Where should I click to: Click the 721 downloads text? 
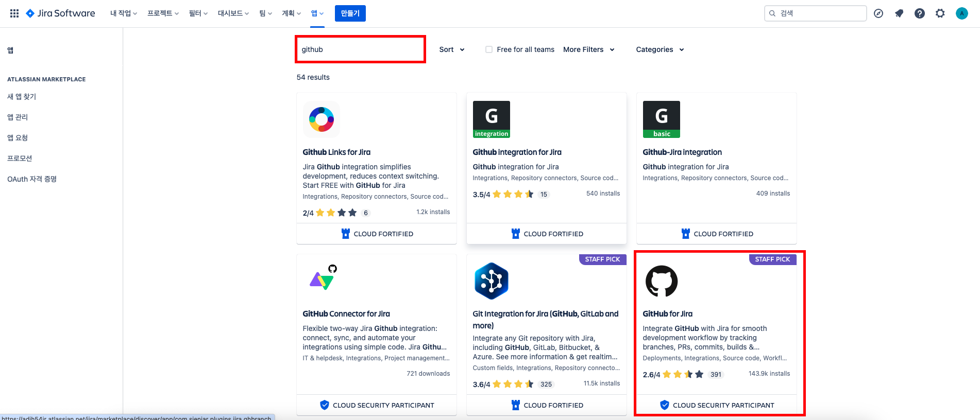[428, 374]
